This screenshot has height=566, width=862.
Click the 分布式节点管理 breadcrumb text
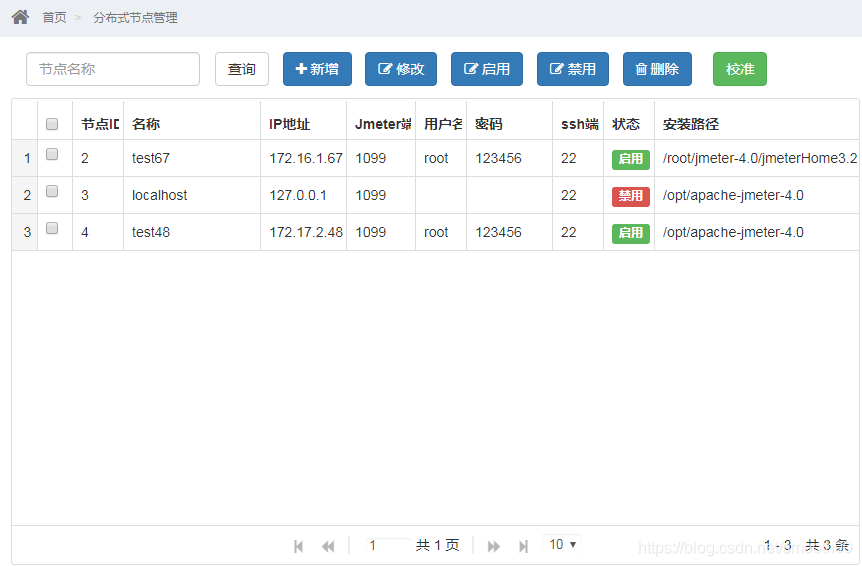[x=135, y=18]
